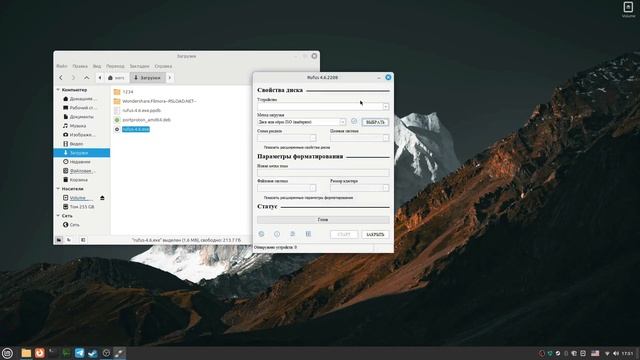
Task: Show places pane button in file manager
Action: coord(59,240)
